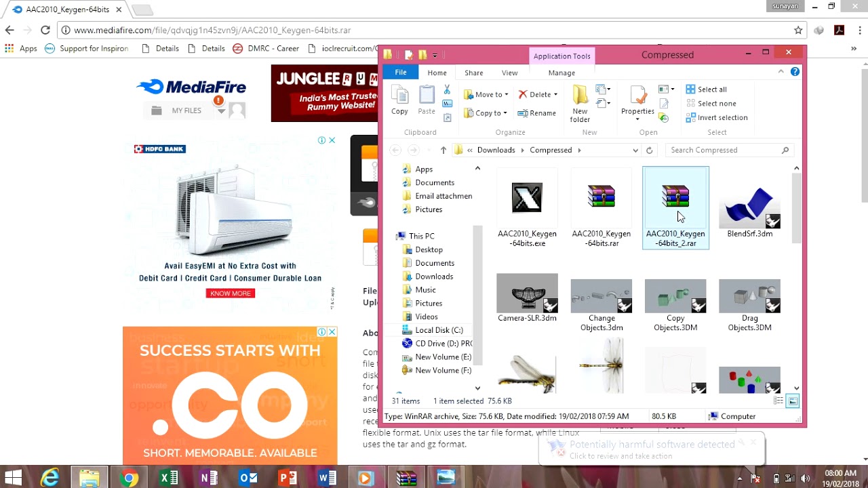The width and height of the screenshot is (868, 488).
Task: Click the Cut scissors icon
Action: tap(447, 89)
